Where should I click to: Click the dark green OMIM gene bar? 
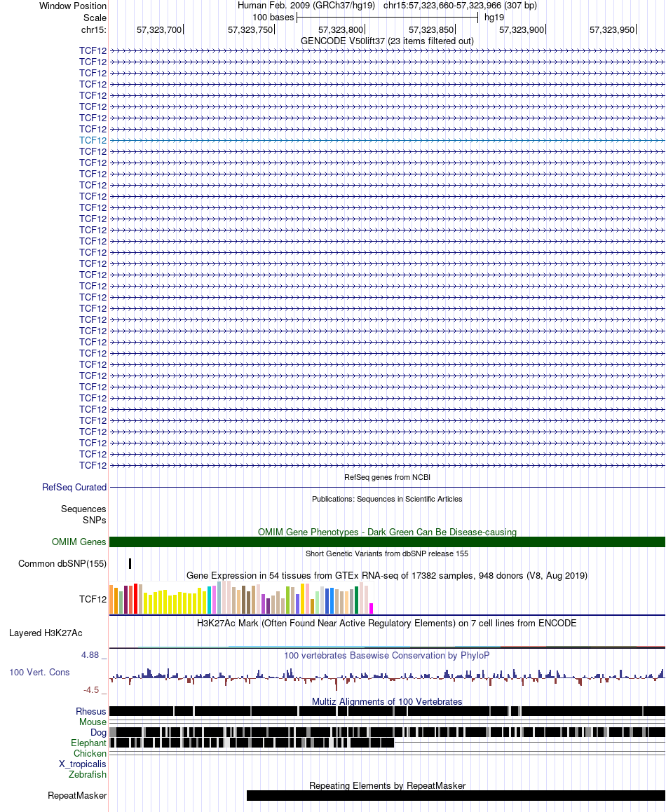[387, 542]
